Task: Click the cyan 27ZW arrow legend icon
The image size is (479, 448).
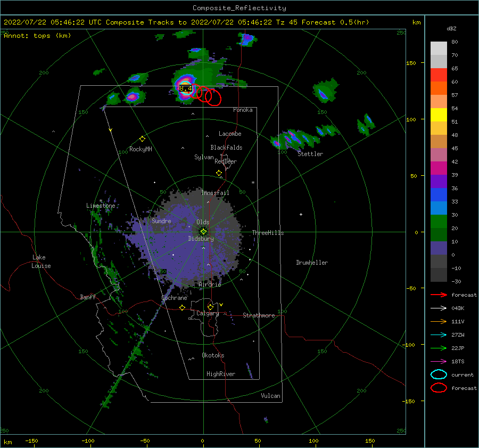Action: click(x=439, y=335)
